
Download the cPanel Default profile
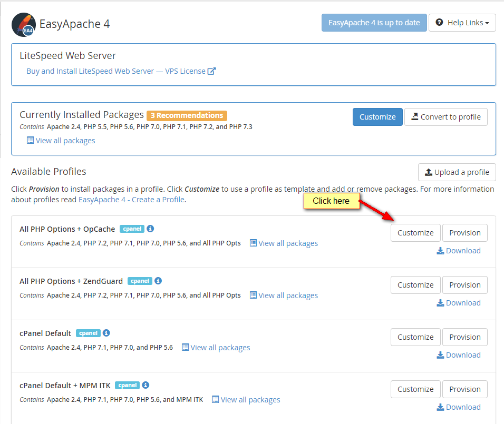pyautogui.click(x=459, y=355)
